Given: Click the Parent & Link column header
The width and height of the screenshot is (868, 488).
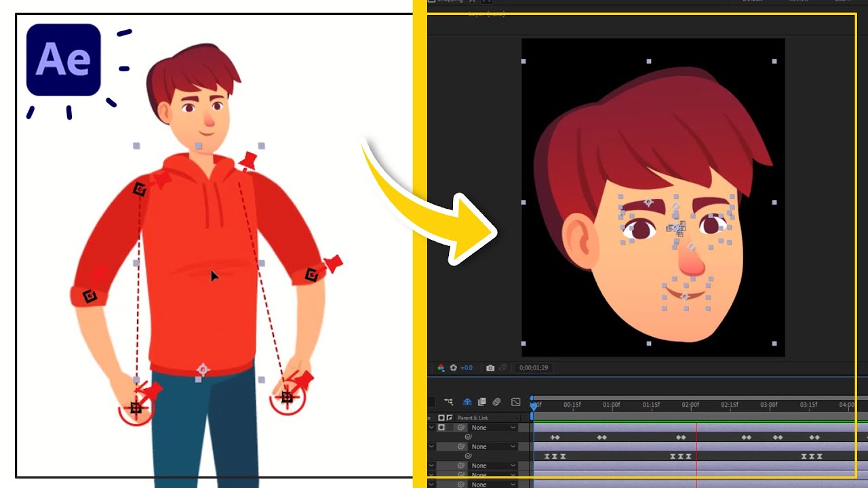Looking at the screenshot, I should coord(473,416).
